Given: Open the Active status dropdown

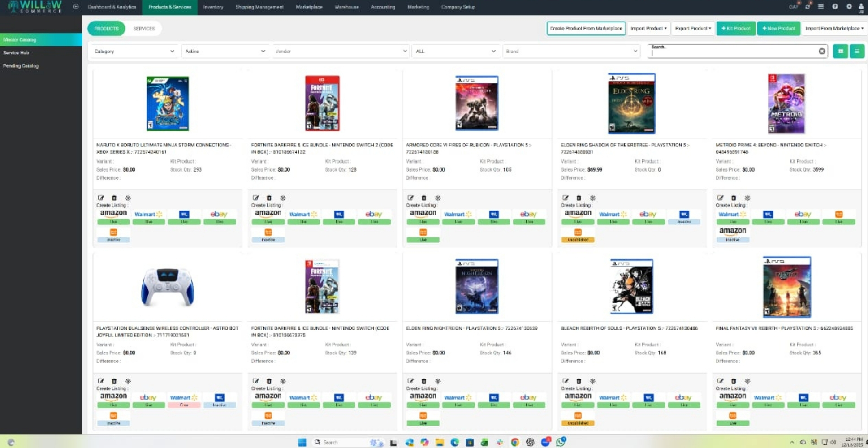Looking at the screenshot, I should (225, 51).
